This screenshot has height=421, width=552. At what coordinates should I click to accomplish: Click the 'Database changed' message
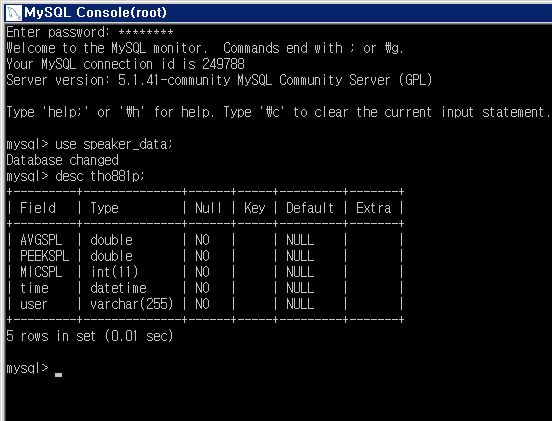pos(62,160)
